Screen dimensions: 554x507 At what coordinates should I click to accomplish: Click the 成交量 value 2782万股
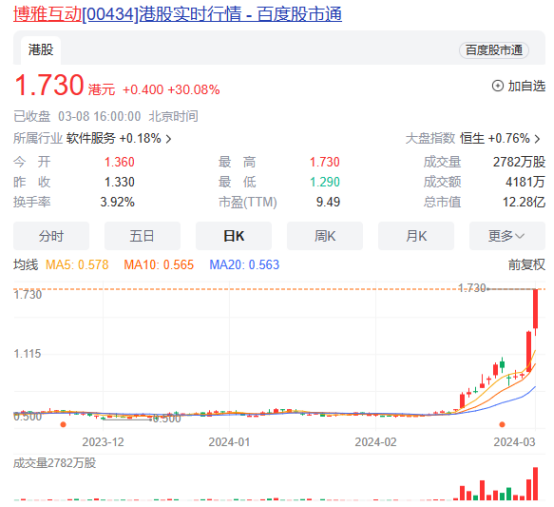[519, 162]
